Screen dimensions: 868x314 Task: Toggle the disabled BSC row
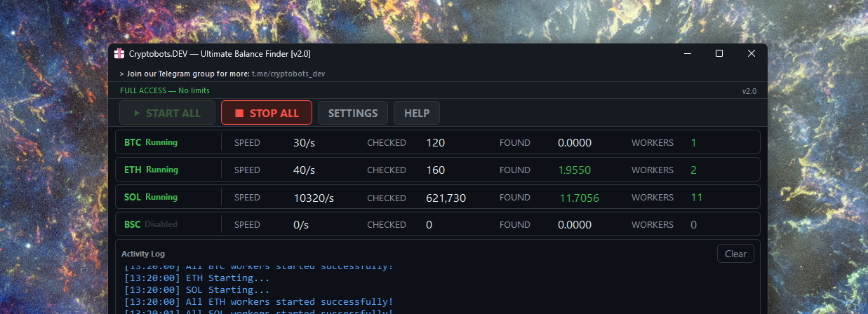pos(151,224)
